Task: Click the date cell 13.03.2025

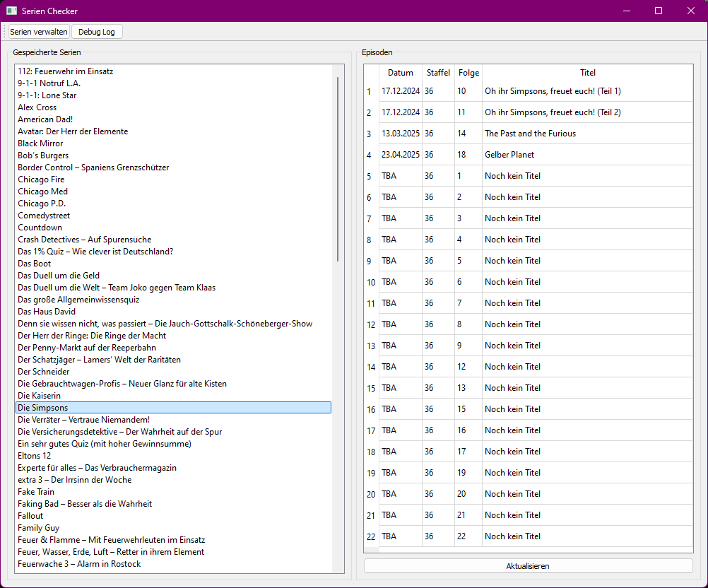Action: (x=401, y=134)
